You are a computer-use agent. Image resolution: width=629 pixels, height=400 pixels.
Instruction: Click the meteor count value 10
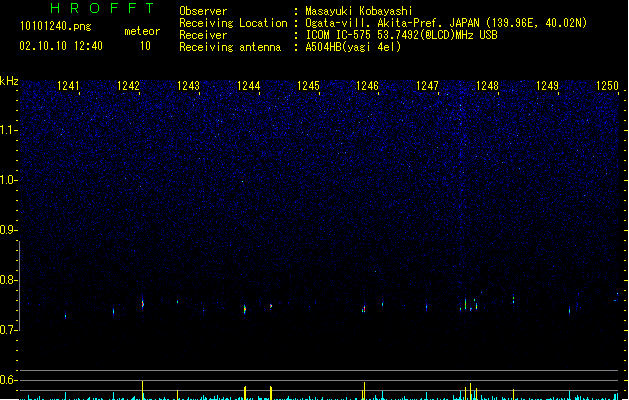click(145, 46)
